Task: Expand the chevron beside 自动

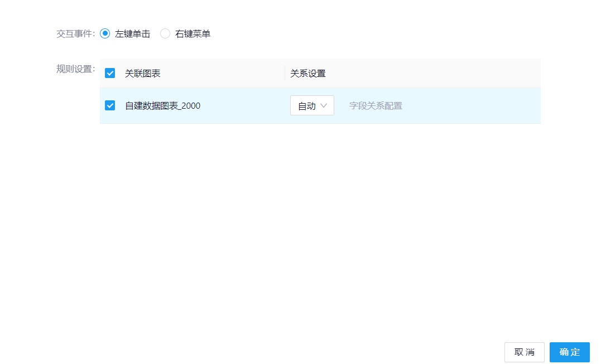Action: pos(323,105)
